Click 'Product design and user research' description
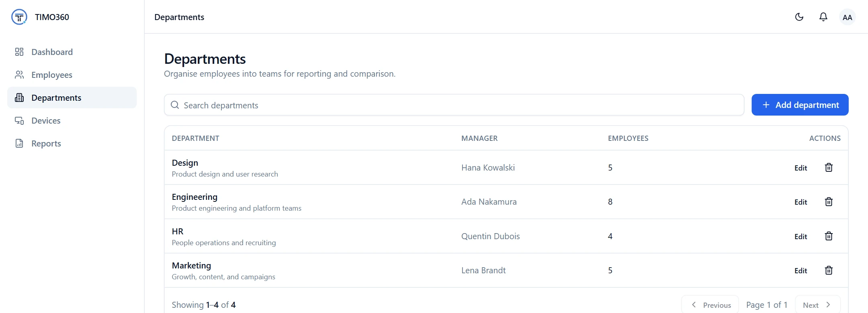868x313 pixels. (225, 174)
